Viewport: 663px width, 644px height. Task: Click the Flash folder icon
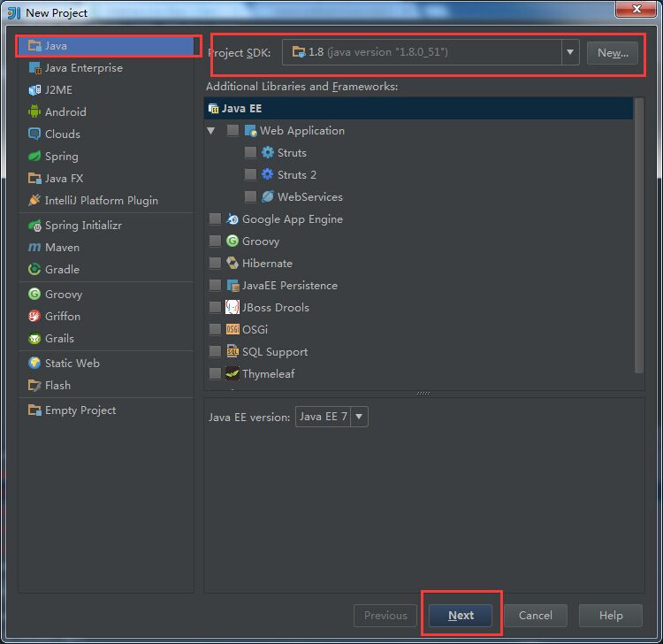coord(34,385)
